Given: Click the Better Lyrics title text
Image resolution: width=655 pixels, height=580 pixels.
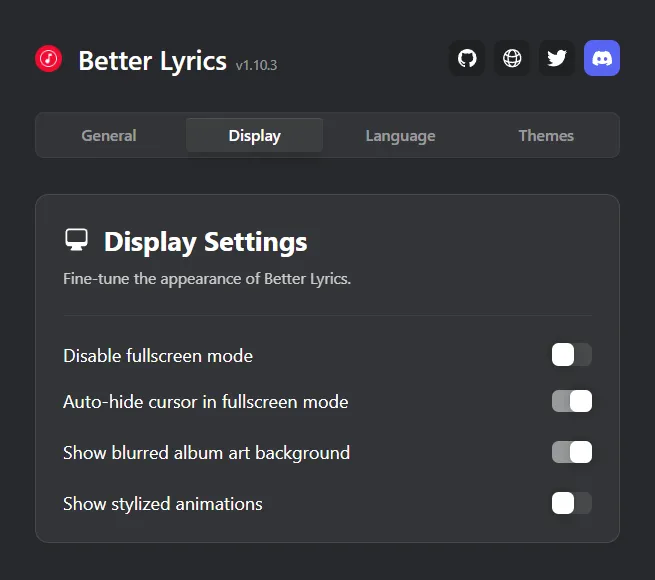Looking at the screenshot, I should click(152, 61).
